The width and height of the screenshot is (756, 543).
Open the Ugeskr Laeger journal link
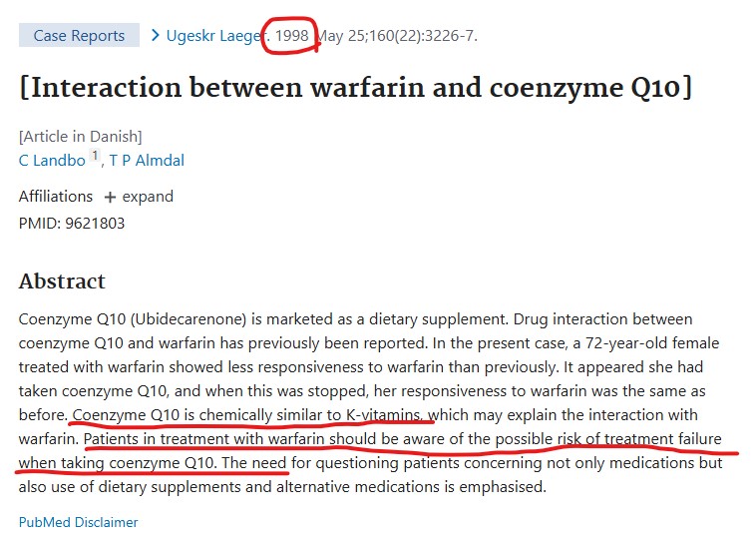tap(212, 36)
